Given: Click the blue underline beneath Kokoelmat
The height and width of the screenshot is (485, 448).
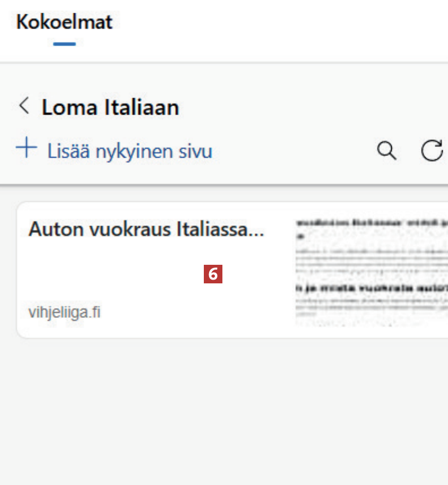Looking at the screenshot, I should [64, 44].
